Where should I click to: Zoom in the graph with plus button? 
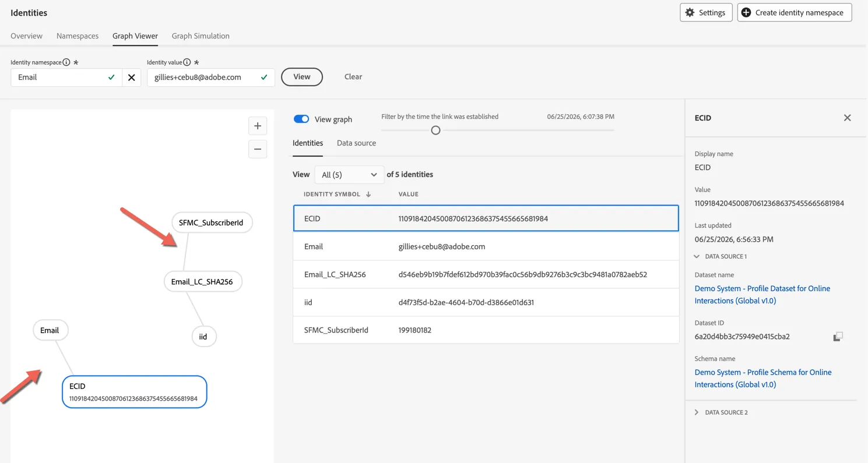(x=258, y=126)
